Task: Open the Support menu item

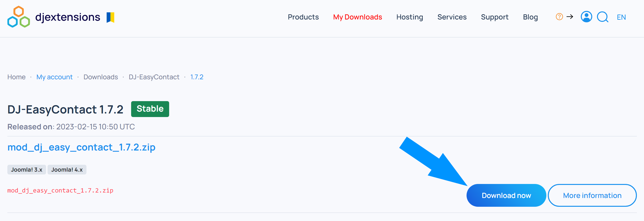Action: coord(495,17)
